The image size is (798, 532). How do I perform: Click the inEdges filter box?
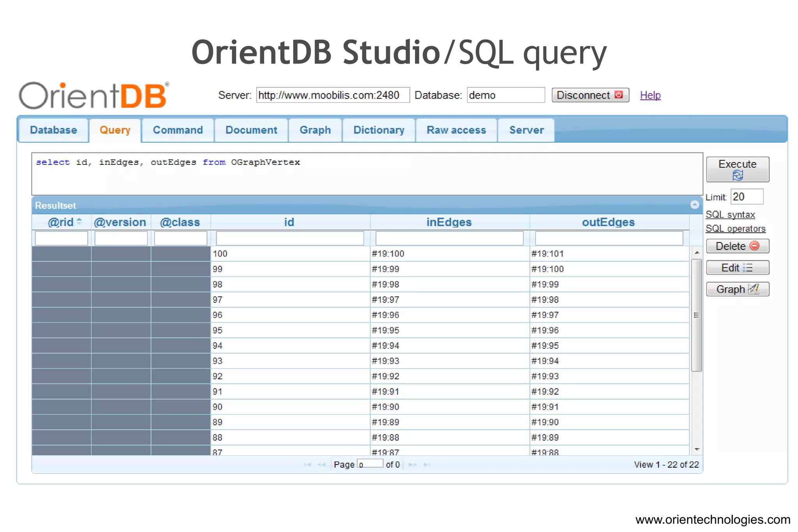(x=449, y=238)
